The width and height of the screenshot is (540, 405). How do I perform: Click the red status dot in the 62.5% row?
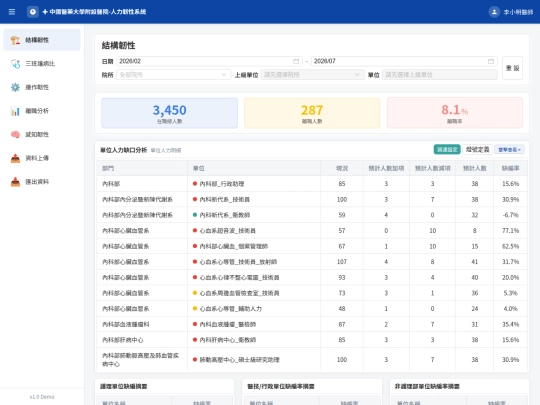(x=195, y=246)
